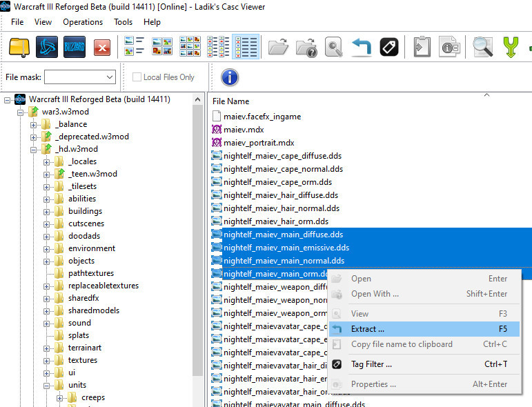Expand the creeps folder node
The image size is (532, 407).
(60, 398)
